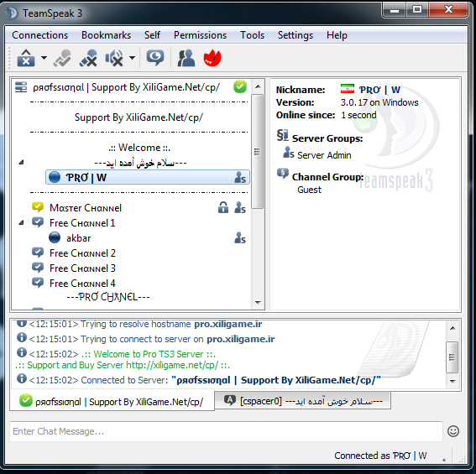Open the Bookmarks menu
Screen dimensions: 476x474
pyautogui.click(x=106, y=35)
